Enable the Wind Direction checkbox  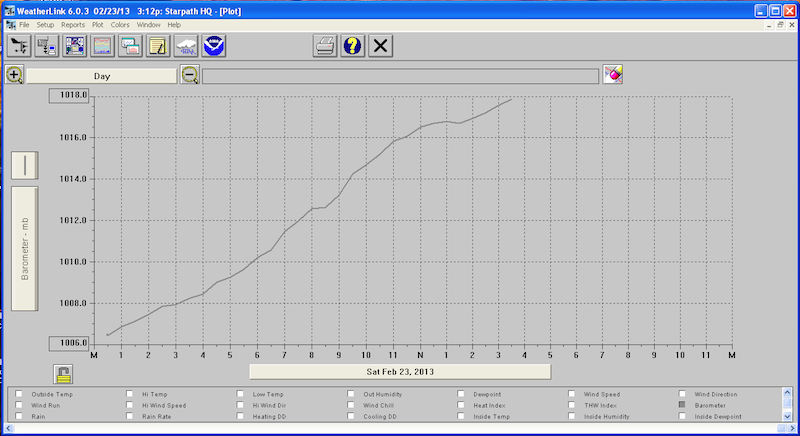(682, 394)
